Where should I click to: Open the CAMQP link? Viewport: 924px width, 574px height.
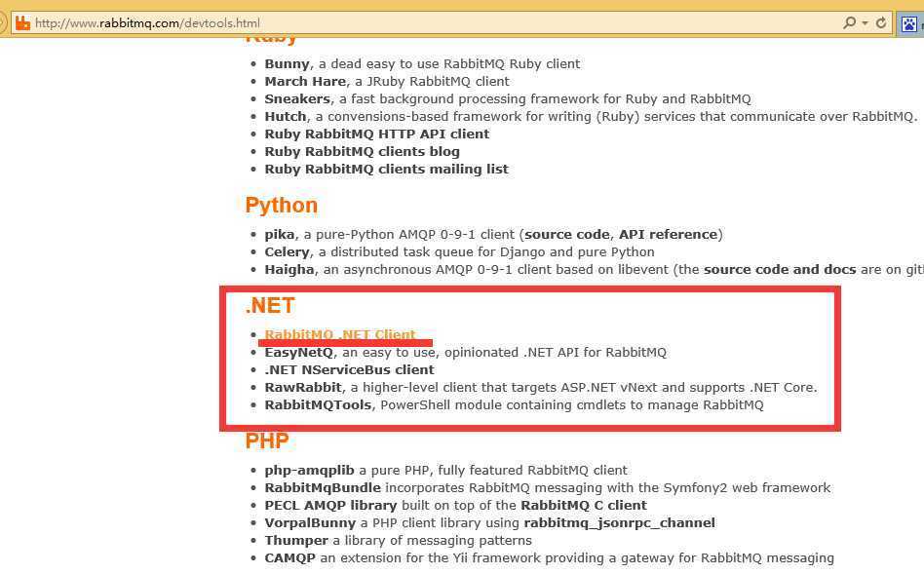[x=289, y=558]
